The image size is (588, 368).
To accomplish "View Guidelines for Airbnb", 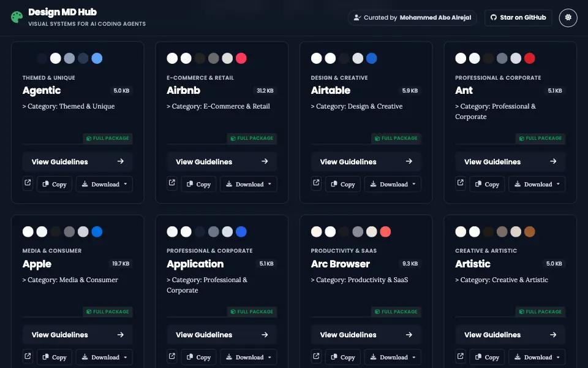I will pyautogui.click(x=222, y=161).
